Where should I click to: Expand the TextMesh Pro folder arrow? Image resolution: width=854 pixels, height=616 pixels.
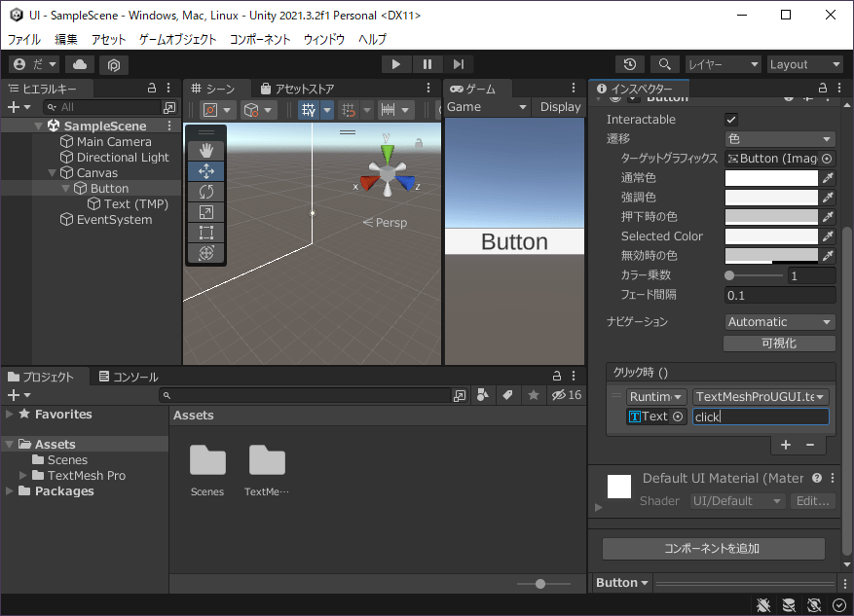coord(22,476)
